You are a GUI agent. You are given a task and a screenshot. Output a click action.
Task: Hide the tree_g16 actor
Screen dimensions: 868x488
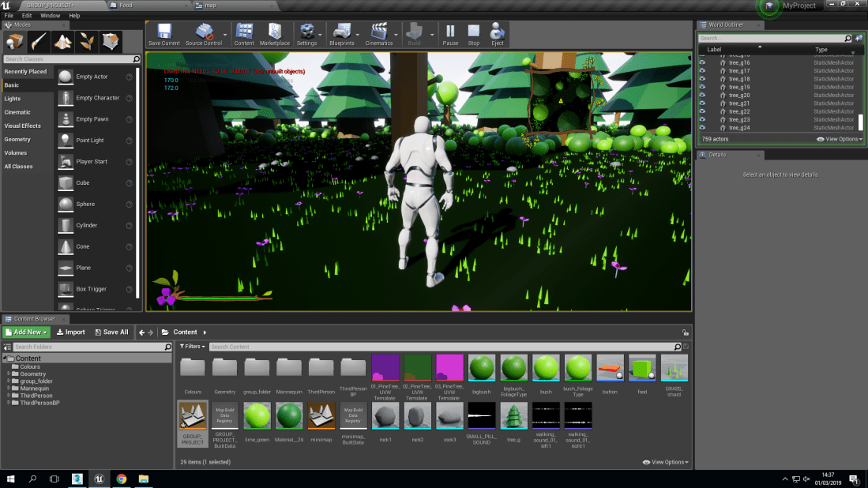[x=702, y=63]
